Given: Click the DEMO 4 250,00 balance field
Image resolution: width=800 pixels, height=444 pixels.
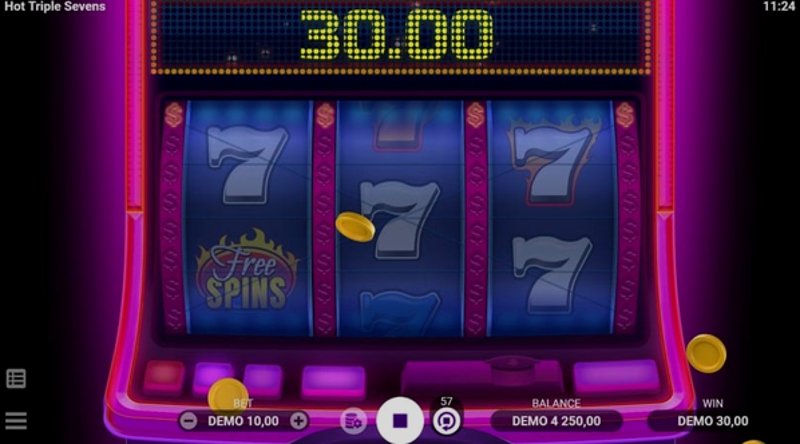Looking at the screenshot, I should click(556, 421).
